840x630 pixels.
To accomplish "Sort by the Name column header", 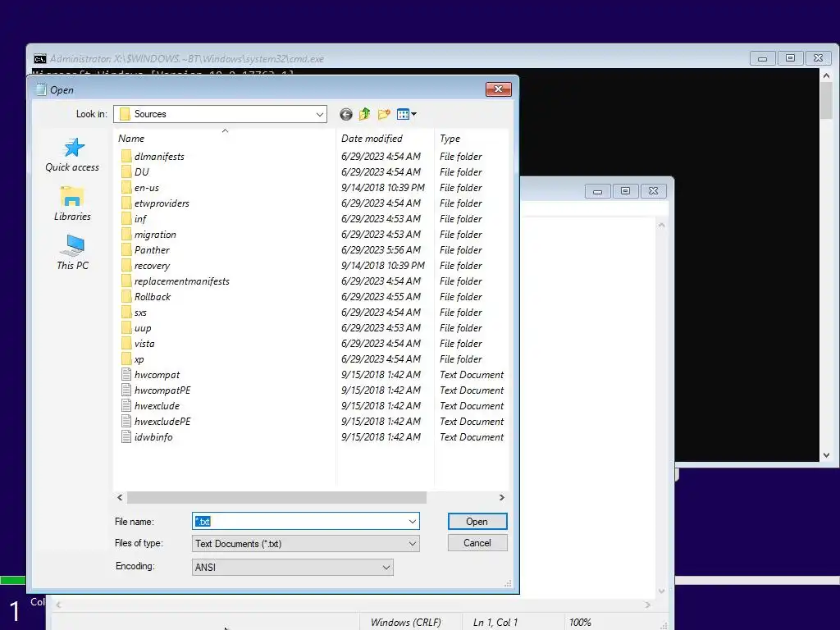I will pyautogui.click(x=131, y=138).
